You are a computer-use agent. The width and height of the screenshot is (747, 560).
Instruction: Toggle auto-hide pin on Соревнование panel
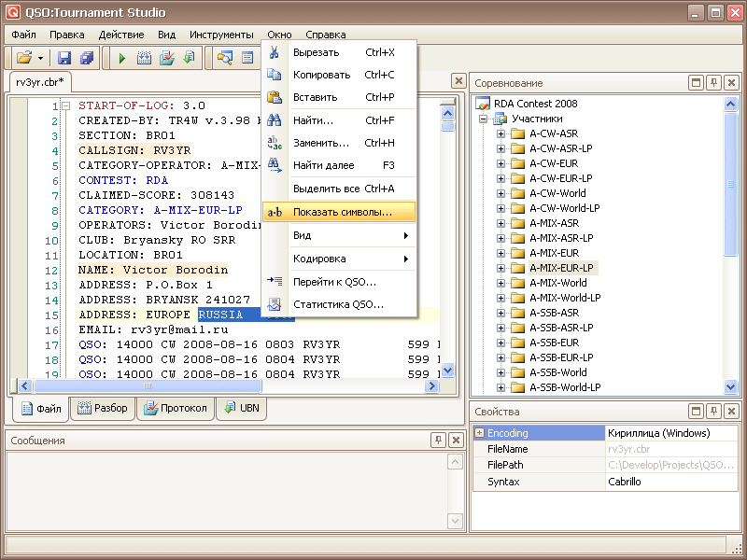click(x=713, y=83)
